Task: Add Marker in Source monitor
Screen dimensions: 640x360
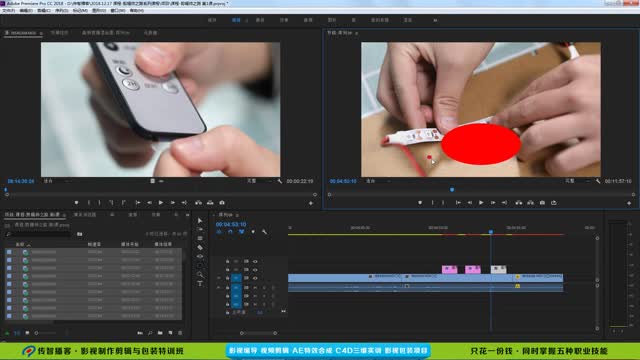Action: [x=76, y=202]
